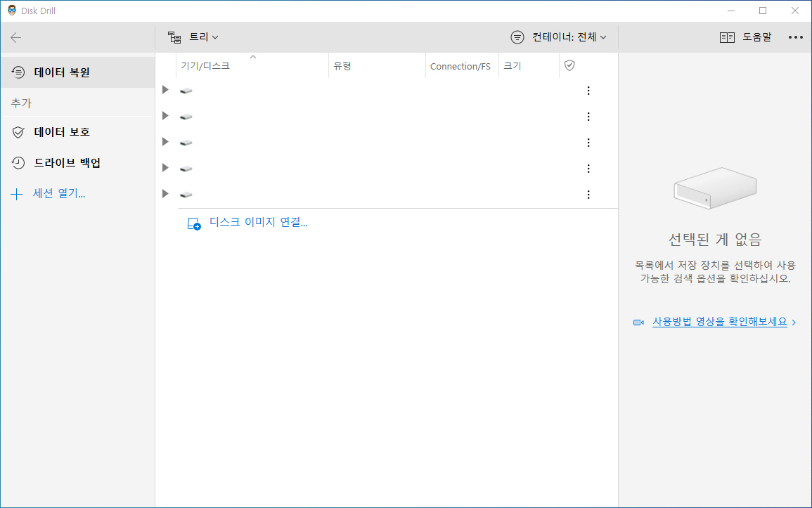Viewport: 812px width, 508px height.
Task: Select the second disk's drive icon
Action: (x=186, y=117)
